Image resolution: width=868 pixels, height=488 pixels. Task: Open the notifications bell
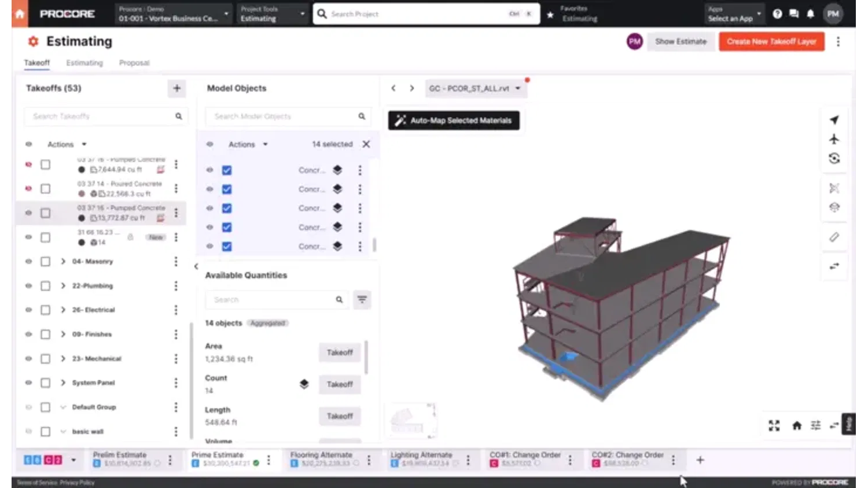point(811,14)
